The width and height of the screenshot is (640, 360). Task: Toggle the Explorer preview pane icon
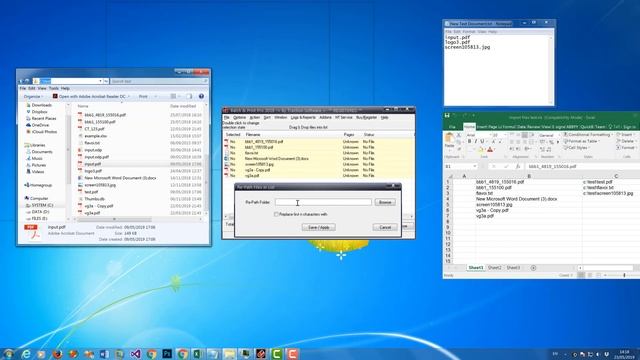189,96
